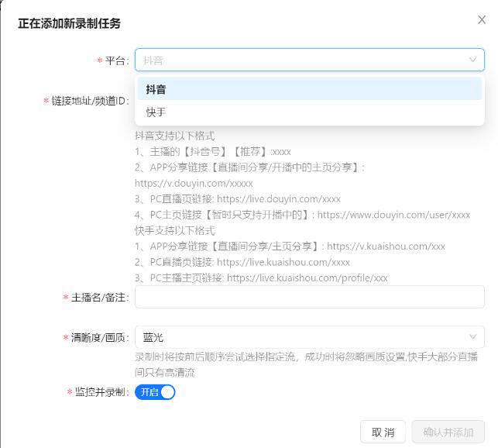
Task: Click the 清晰度/画质 label text
Action: point(99,338)
